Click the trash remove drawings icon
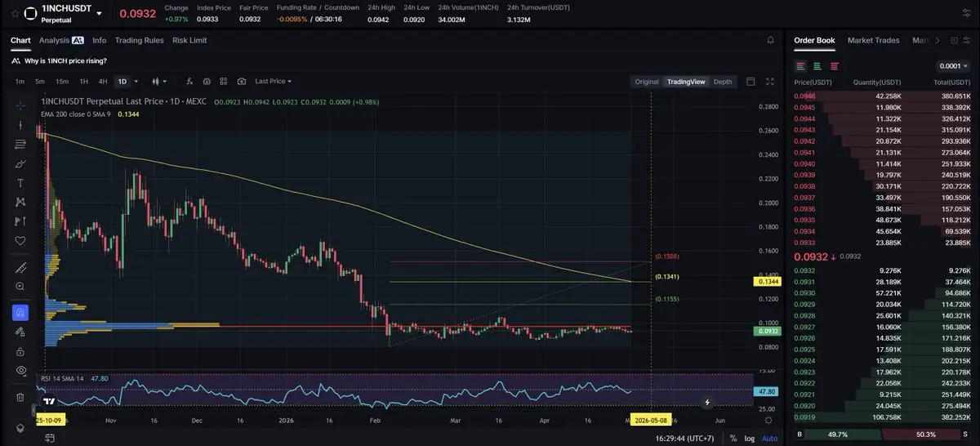The image size is (980, 446). [x=20, y=397]
